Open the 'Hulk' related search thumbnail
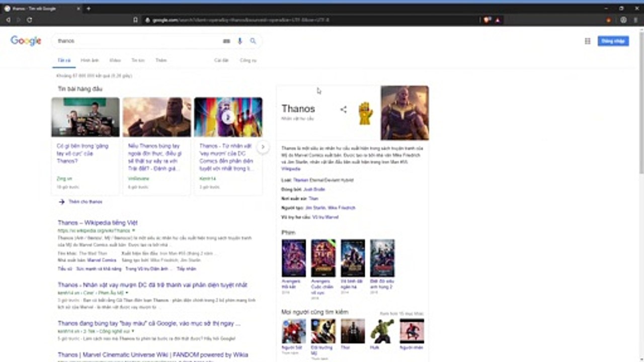The height and width of the screenshot is (362, 644). pos(382,331)
